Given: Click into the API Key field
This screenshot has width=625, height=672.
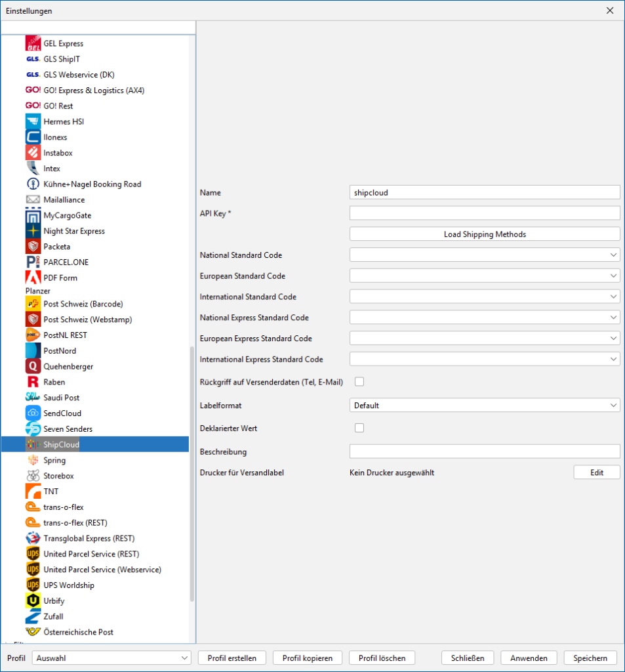Looking at the screenshot, I should tap(484, 213).
